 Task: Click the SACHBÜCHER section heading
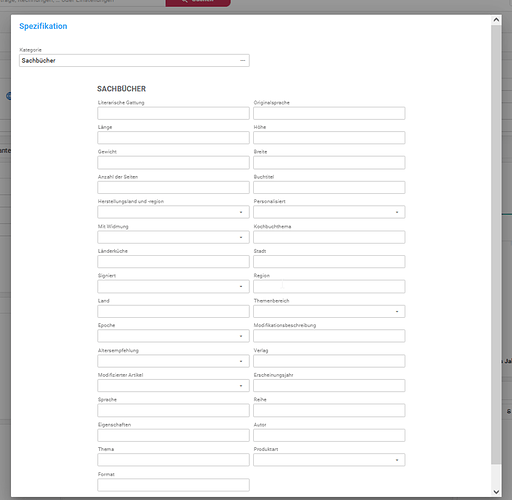[121, 89]
